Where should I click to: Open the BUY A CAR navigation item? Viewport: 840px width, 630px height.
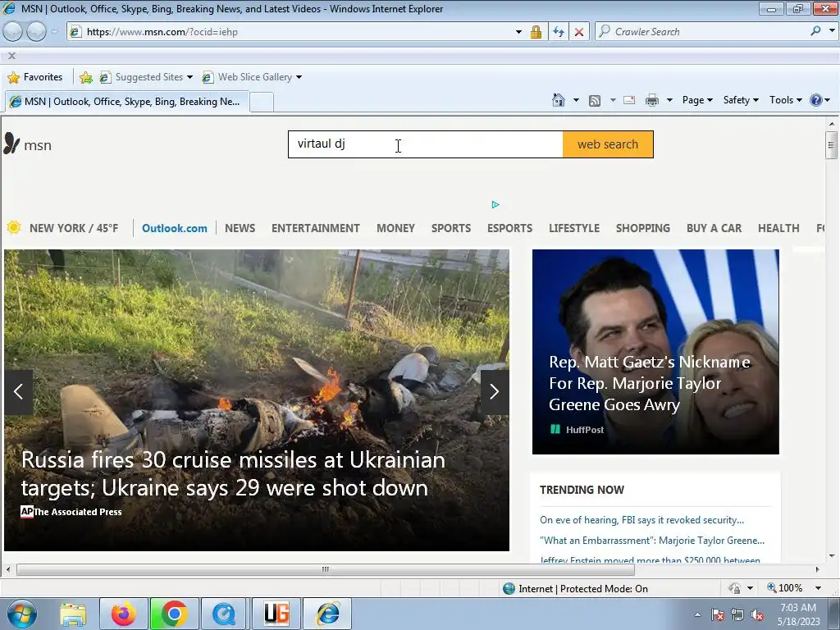714,228
